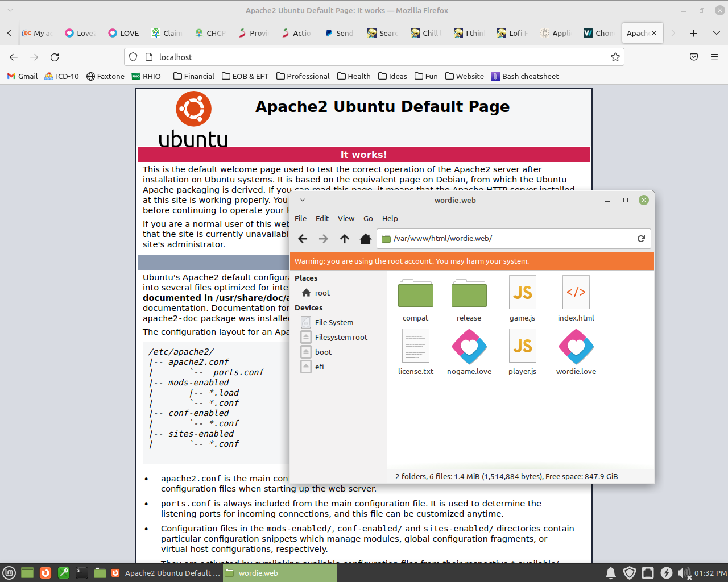This screenshot has width=728, height=582.
Task: Open the terminal from taskbar
Action: (82, 573)
